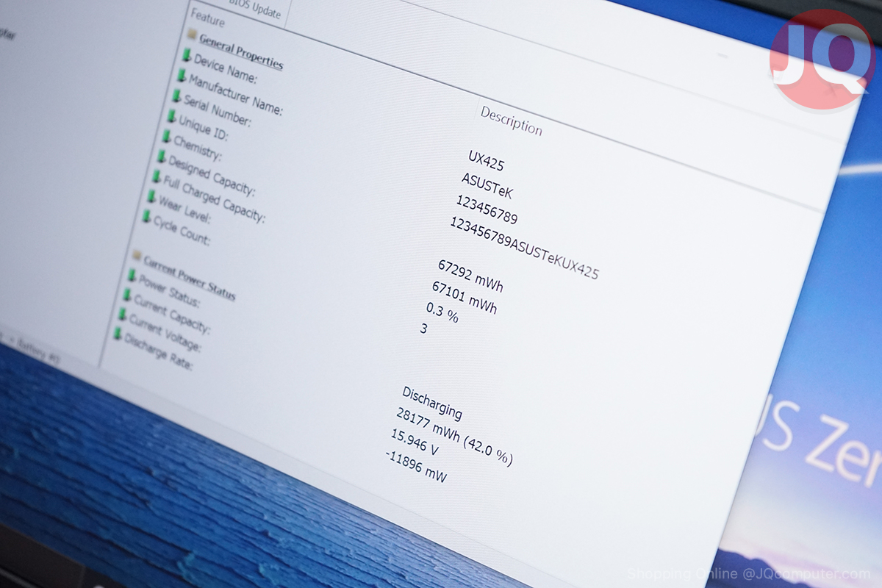Screen dimensions: 882x588
Task: Click the Cycle Count: row label
Action: click(x=182, y=230)
